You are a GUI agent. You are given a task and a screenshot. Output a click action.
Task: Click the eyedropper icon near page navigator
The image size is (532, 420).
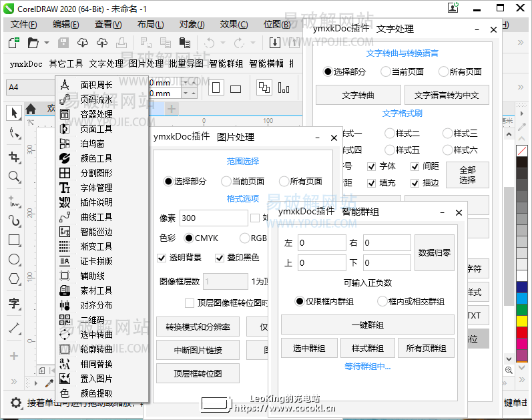[49, 383]
